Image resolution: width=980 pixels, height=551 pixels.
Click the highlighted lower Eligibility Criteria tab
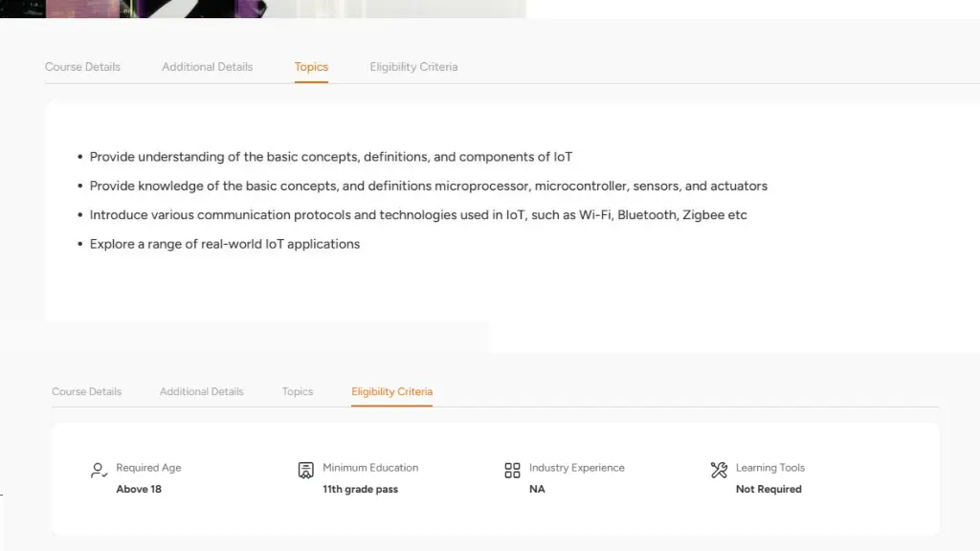(x=391, y=391)
